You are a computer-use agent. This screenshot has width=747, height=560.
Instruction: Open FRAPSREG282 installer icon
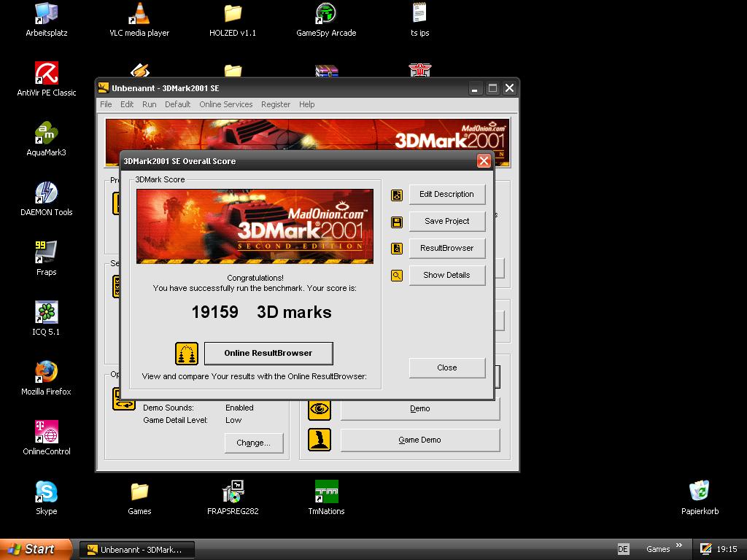(233, 497)
